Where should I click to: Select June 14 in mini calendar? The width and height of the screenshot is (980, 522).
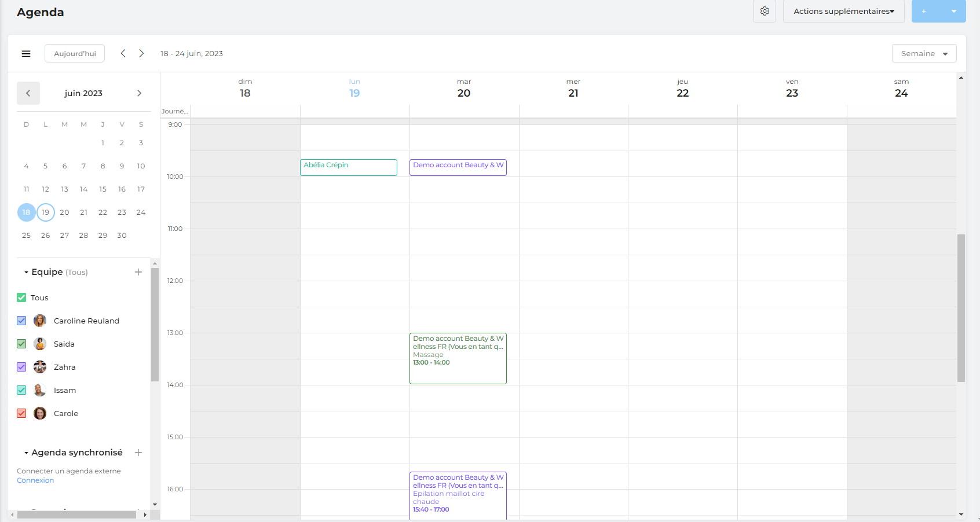[x=83, y=189]
